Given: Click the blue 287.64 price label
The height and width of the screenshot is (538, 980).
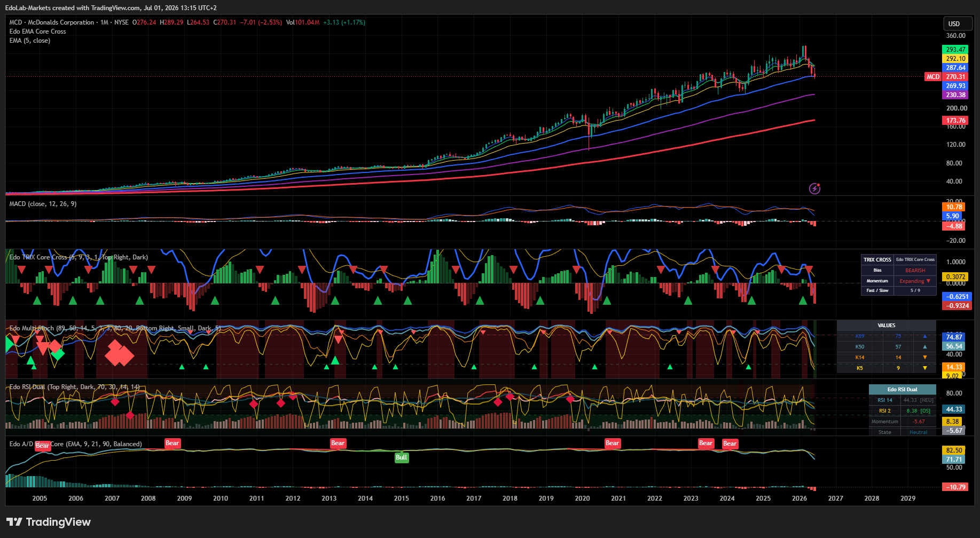Looking at the screenshot, I should tap(956, 68).
